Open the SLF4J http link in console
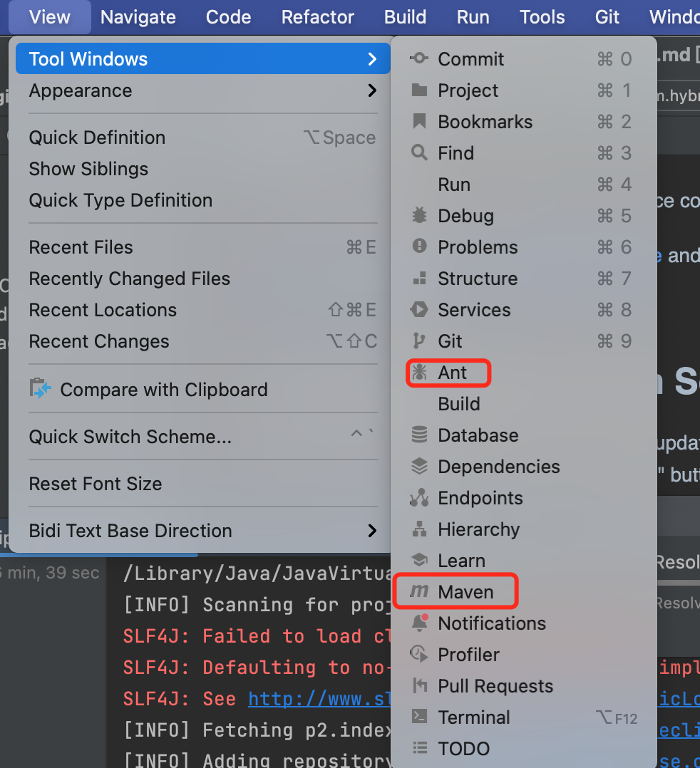This screenshot has width=700, height=768. (317, 699)
